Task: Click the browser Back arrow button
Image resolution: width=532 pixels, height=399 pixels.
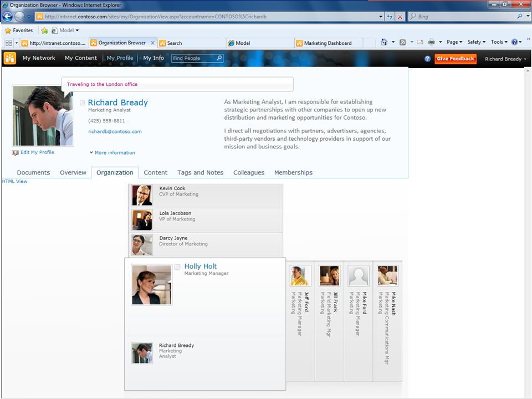Action: pos(7,16)
